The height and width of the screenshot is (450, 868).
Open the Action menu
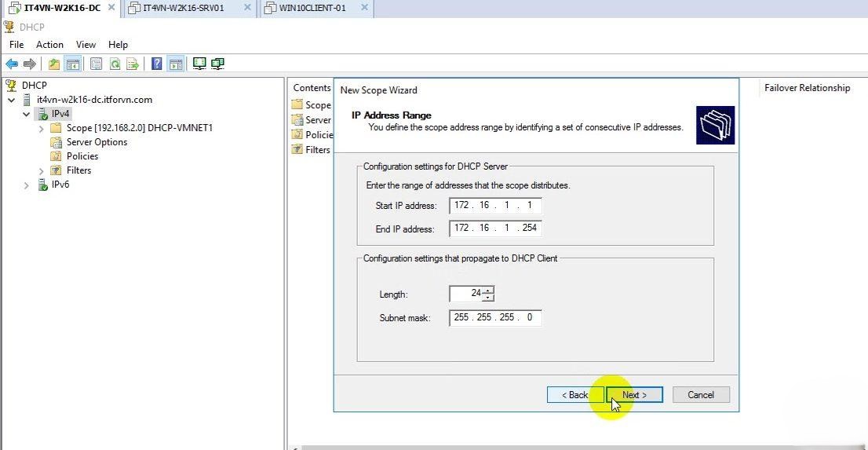[49, 45]
